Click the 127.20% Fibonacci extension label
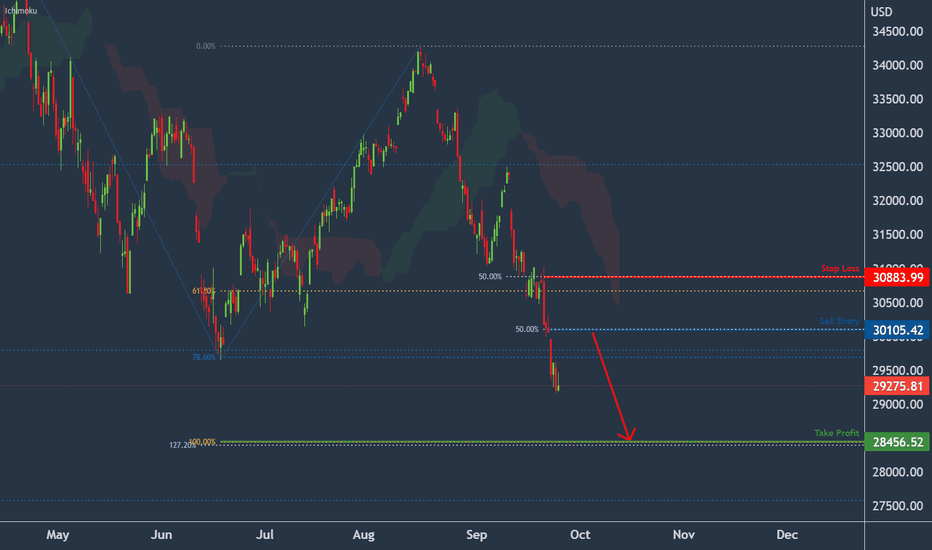This screenshot has height=550, width=932. [181, 445]
